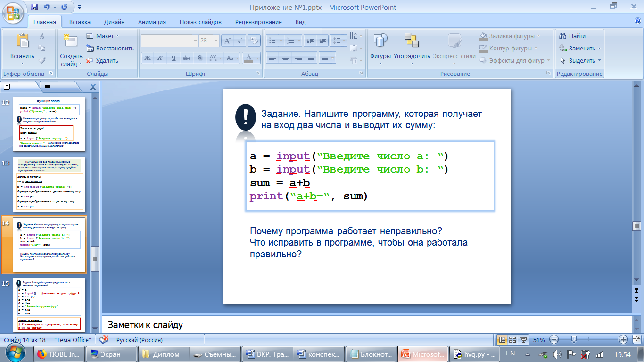Open the Рецензирование tab
644x362 pixels.
[258, 22]
